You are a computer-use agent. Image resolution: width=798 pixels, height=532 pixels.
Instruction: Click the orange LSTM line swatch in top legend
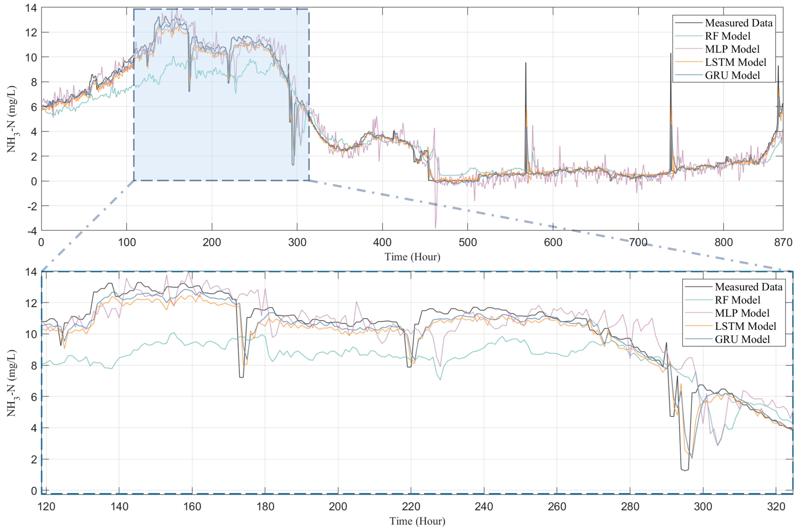(688, 62)
